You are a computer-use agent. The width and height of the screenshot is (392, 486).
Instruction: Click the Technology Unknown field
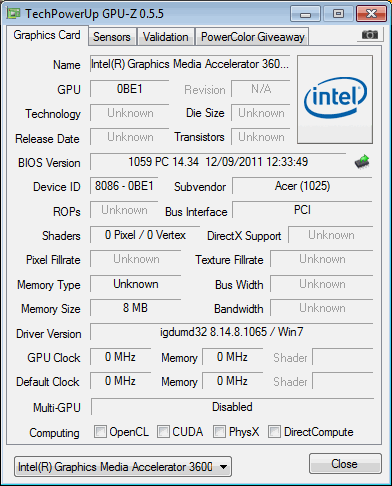[129, 113]
